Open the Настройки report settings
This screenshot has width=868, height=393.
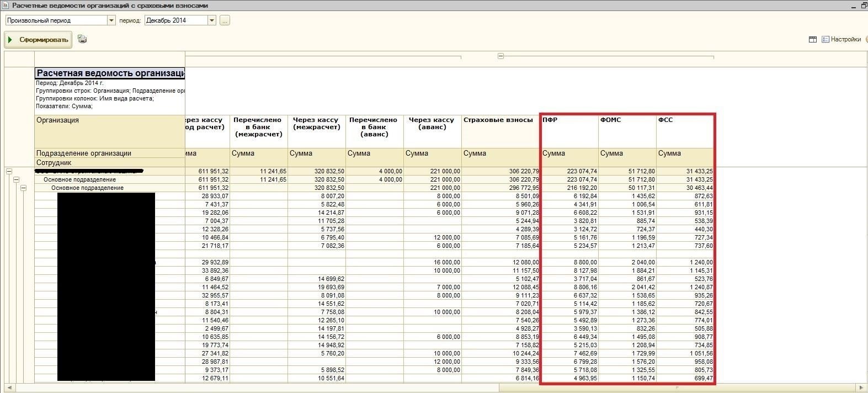(x=842, y=40)
